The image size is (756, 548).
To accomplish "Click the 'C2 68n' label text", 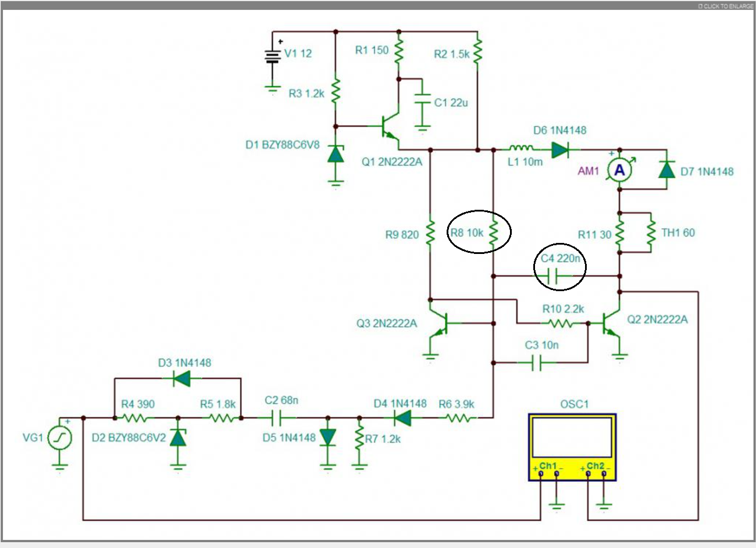I will [x=281, y=400].
